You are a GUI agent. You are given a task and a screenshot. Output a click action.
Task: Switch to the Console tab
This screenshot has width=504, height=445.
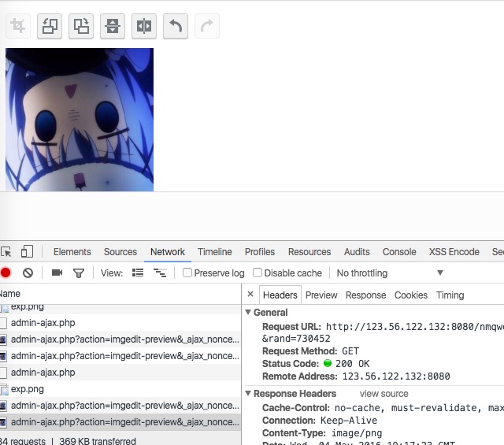coord(399,252)
